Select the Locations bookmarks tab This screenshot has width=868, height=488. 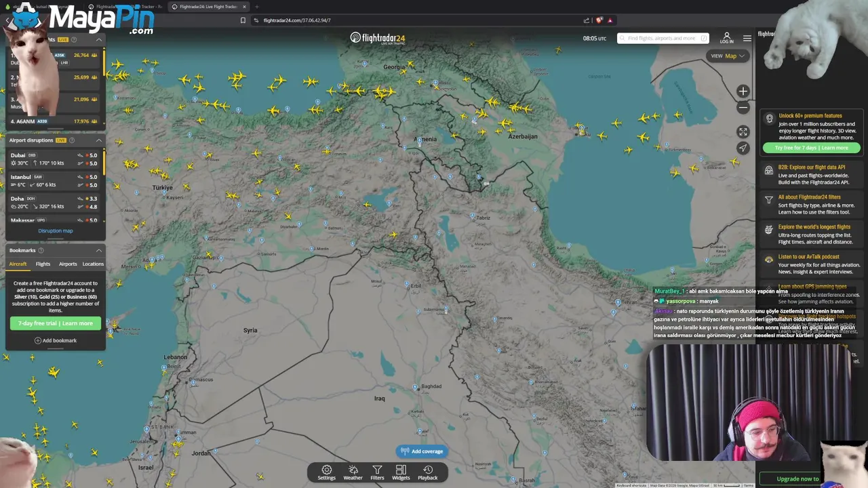coord(93,264)
